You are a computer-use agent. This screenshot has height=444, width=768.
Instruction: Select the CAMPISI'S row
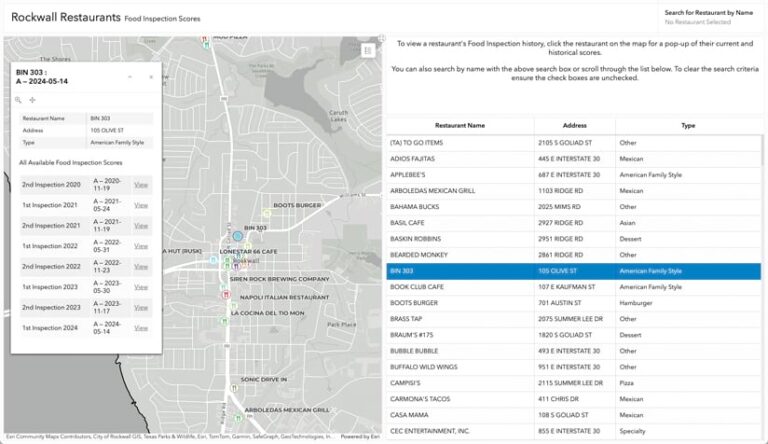pyautogui.click(x=574, y=383)
